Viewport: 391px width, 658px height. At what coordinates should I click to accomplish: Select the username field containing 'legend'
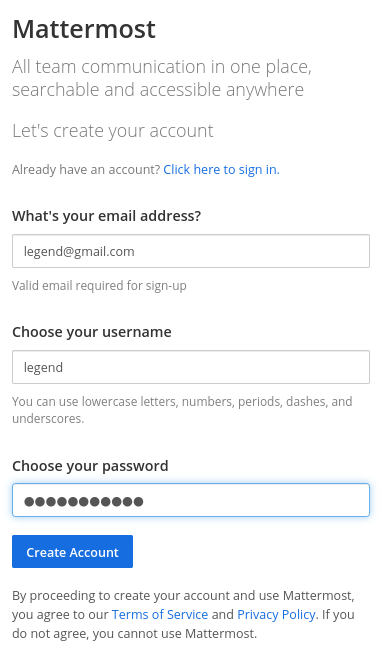point(191,367)
